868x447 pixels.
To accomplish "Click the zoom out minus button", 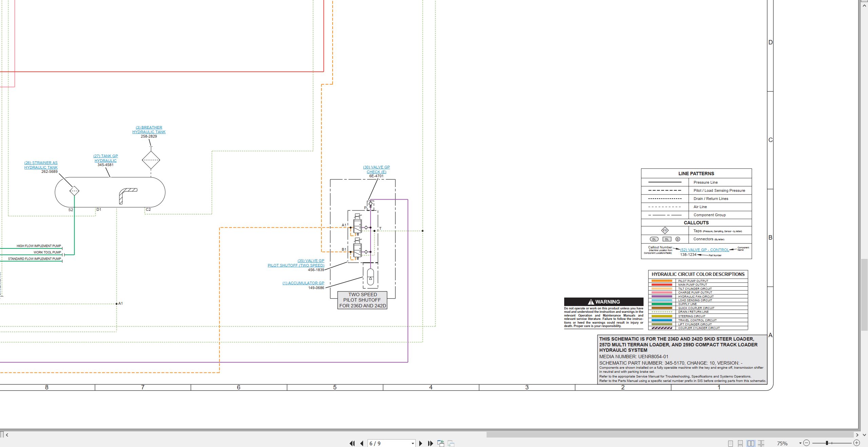I will (807, 443).
